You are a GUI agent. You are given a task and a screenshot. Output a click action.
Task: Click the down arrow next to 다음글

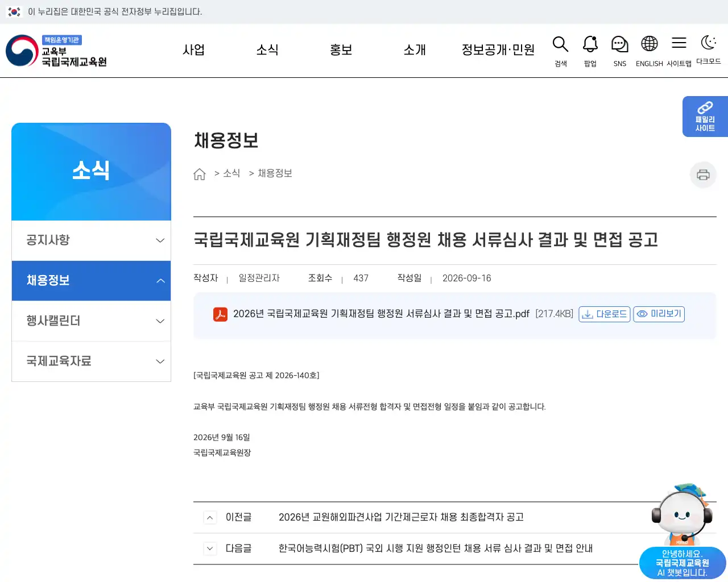[x=210, y=548]
